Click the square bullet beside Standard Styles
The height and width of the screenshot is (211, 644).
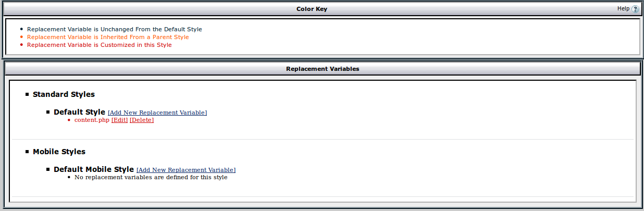click(27, 94)
